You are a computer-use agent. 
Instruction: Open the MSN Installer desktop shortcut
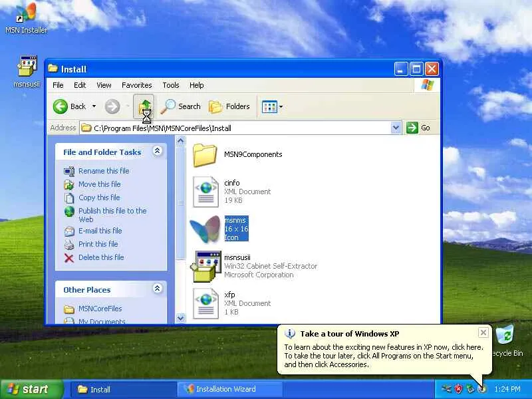click(x=26, y=18)
